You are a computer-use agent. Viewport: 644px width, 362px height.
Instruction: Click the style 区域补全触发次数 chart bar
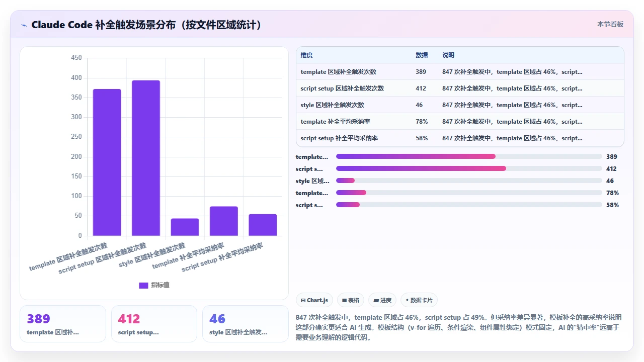point(185,227)
